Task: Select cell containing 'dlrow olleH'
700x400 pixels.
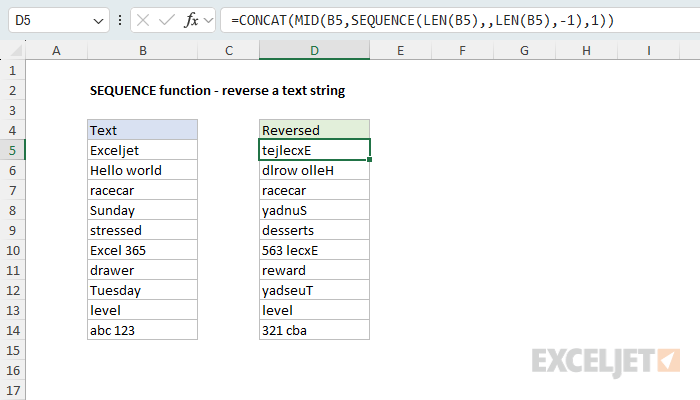Action: click(x=314, y=170)
